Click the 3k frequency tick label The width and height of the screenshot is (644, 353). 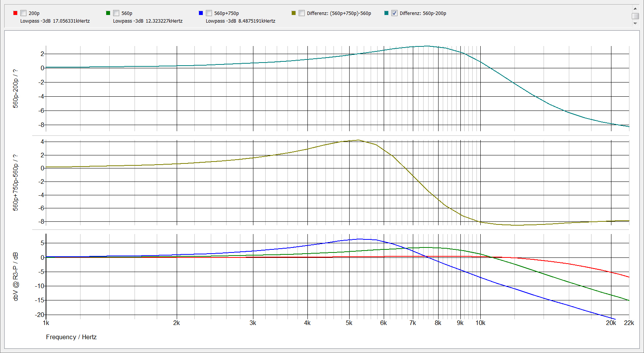(x=253, y=323)
